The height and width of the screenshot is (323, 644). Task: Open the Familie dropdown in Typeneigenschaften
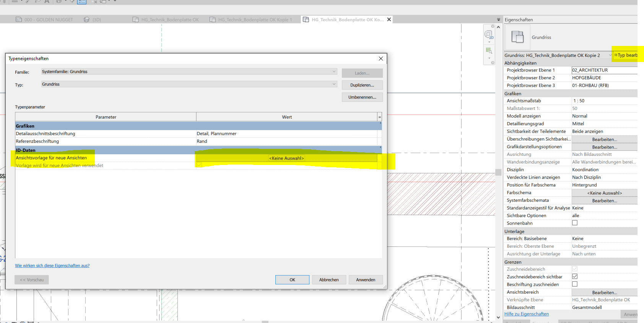189,72
